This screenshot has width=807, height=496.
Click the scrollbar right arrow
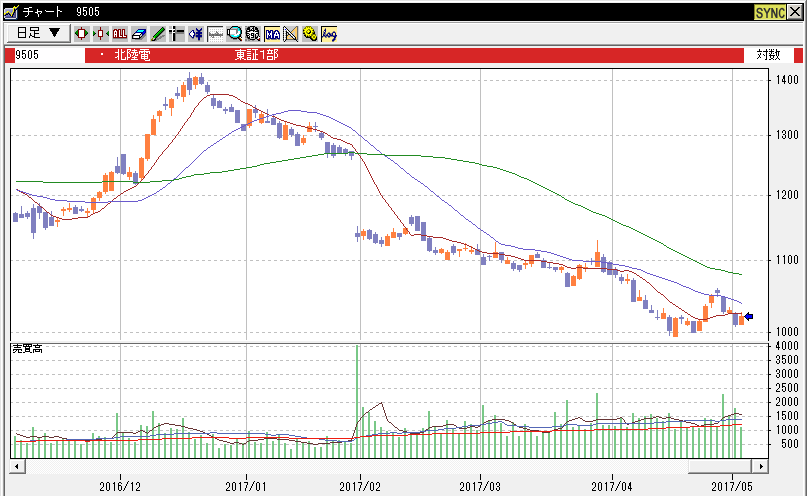click(763, 466)
